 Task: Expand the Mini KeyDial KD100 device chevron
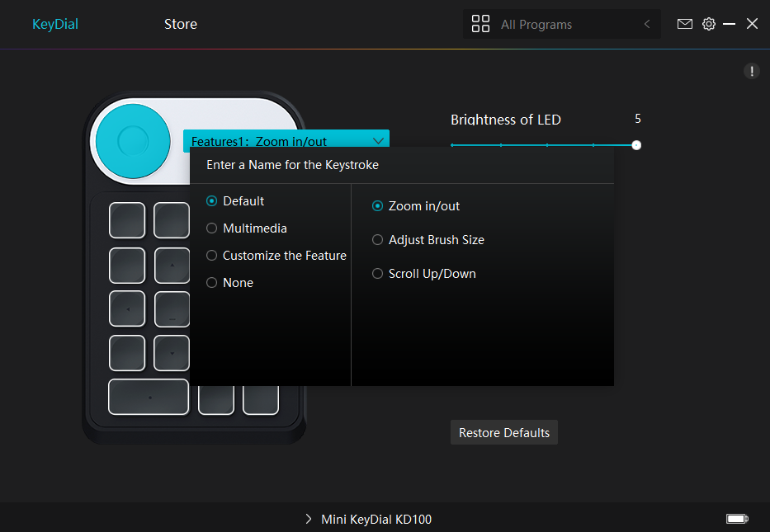[x=308, y=519]
